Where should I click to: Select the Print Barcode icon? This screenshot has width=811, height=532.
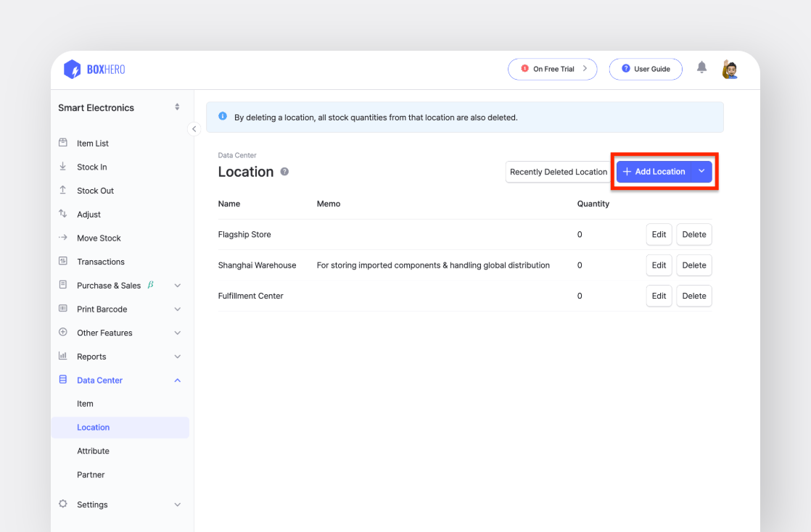pos(64,309)
